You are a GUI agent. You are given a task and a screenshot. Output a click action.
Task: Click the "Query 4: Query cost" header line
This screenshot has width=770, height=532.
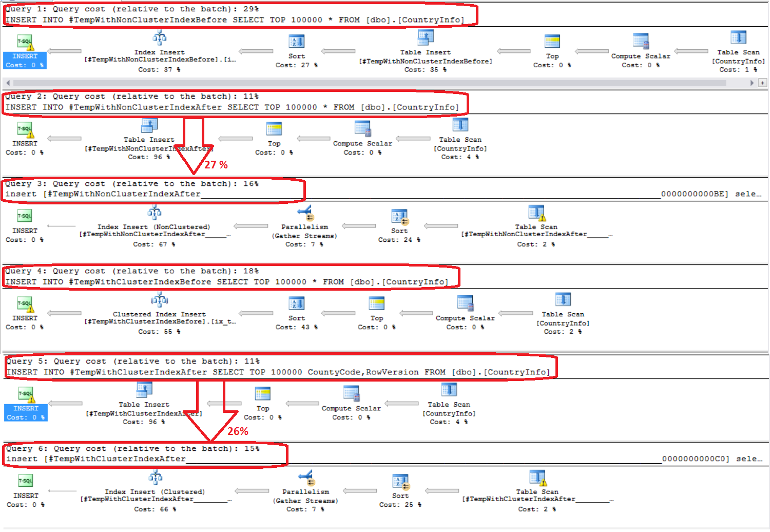tap(132, 271)
